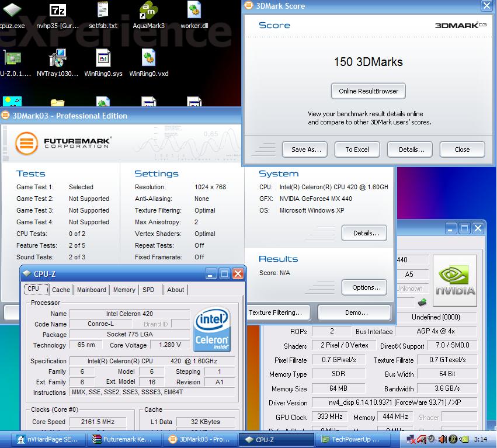Screen dimensions: 497x448
Task: Click the Core Speed value field
Action: tap(98, 422)
